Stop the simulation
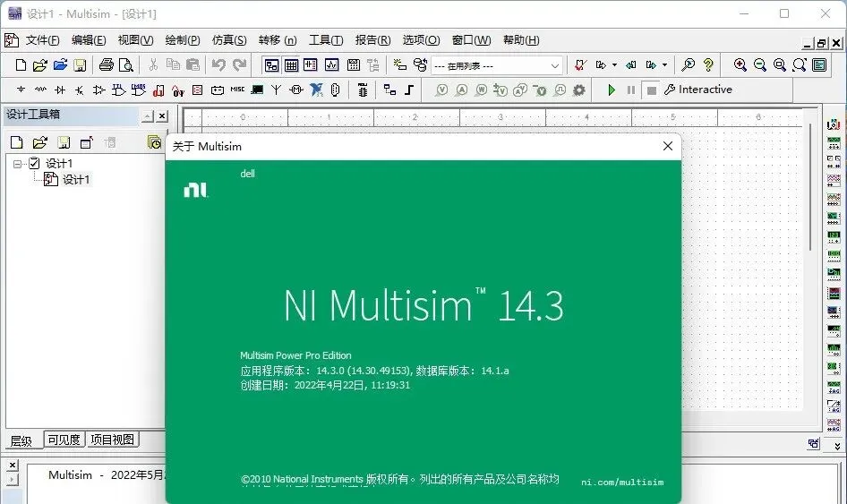Viewport: 847px width, 504px height. [x=652, y=90]
